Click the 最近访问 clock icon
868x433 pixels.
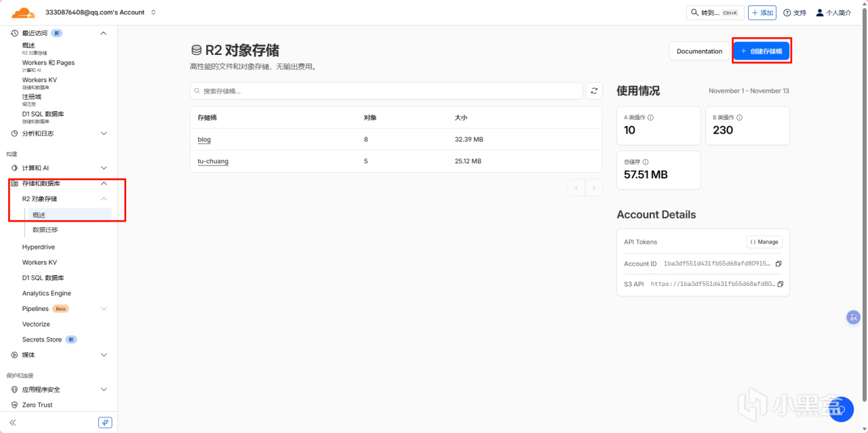pos(14,33)
